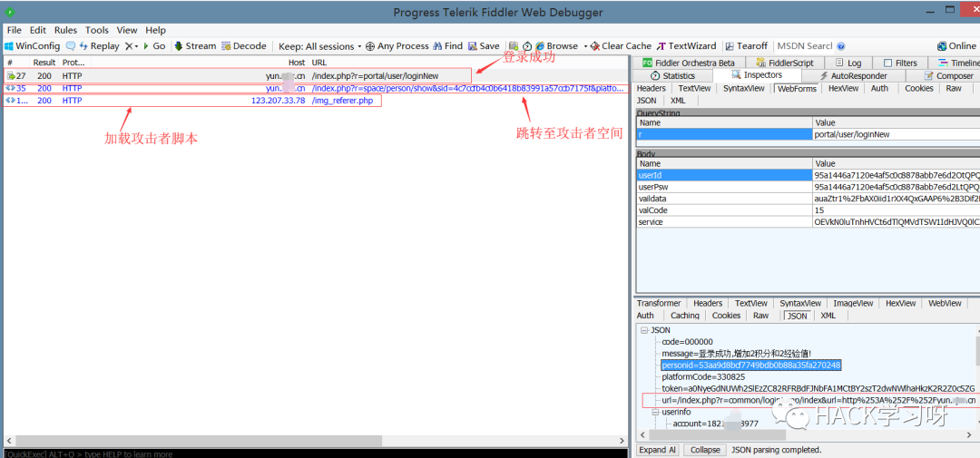This screenshot has height=458, width=980.
Task: Replay the selected session
Action: (100, 46)
